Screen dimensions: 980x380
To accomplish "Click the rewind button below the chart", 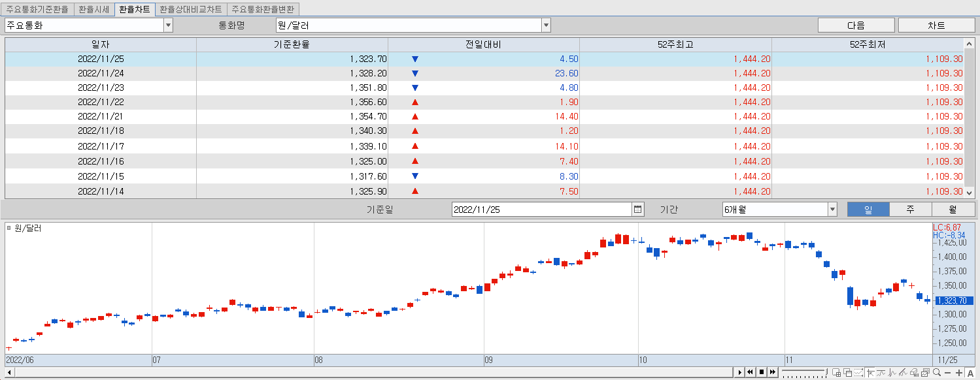I will click(x=751, y=372).
